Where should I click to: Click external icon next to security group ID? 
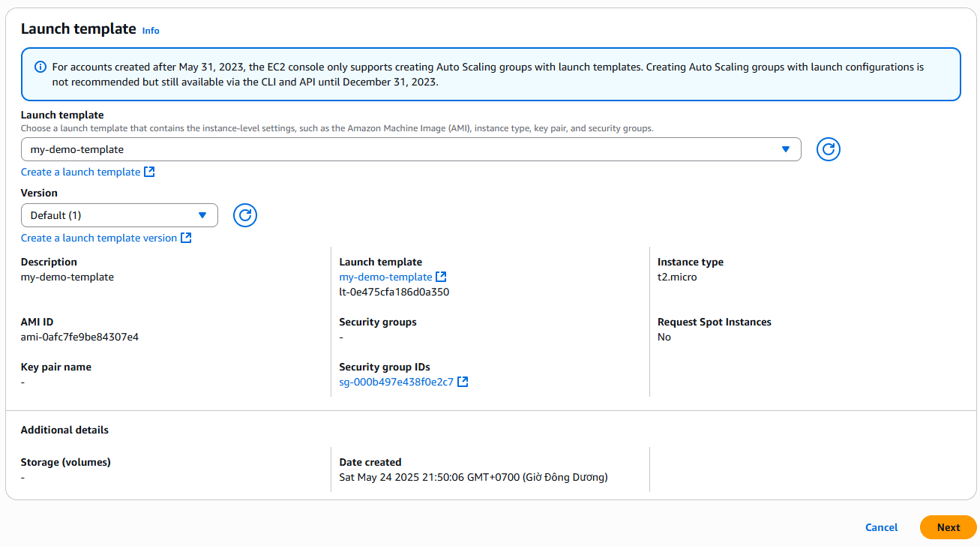tap(463, 382)
